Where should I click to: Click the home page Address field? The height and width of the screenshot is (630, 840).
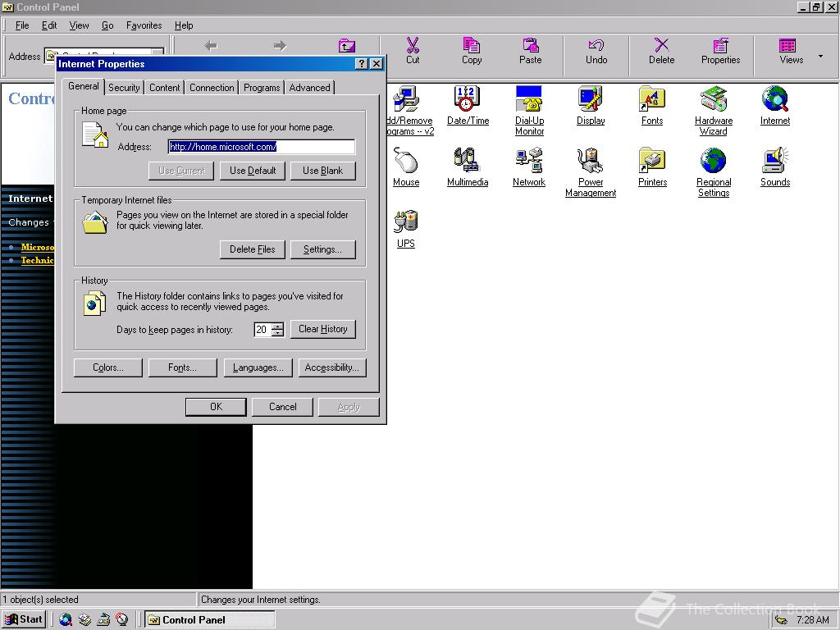tap(262, 147)
